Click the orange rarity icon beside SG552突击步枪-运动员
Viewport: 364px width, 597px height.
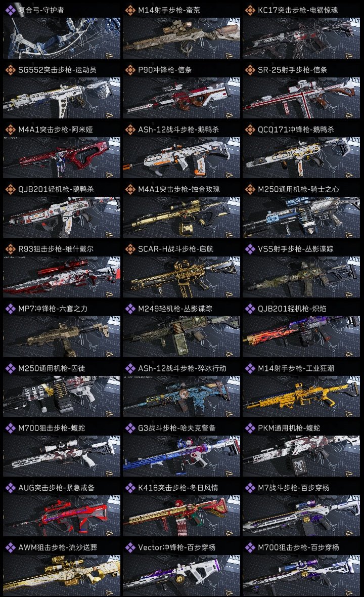[10, 70]
